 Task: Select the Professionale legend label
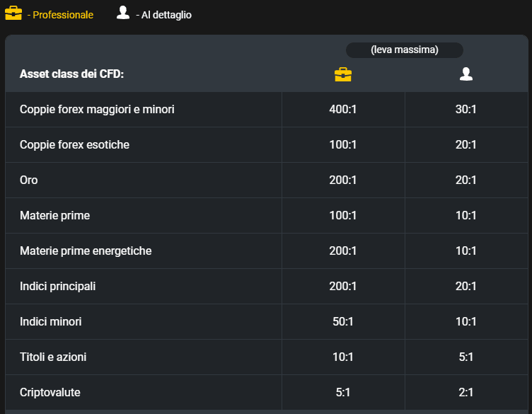point(60,15)
